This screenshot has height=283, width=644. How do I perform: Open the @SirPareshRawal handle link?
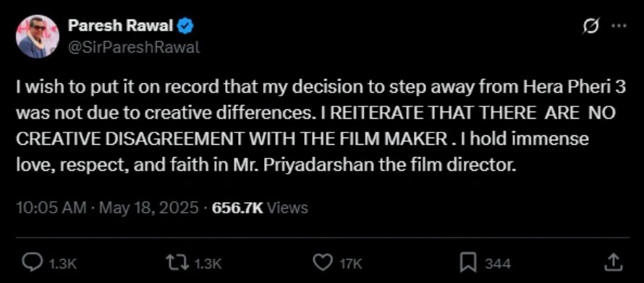click(134, 48)
